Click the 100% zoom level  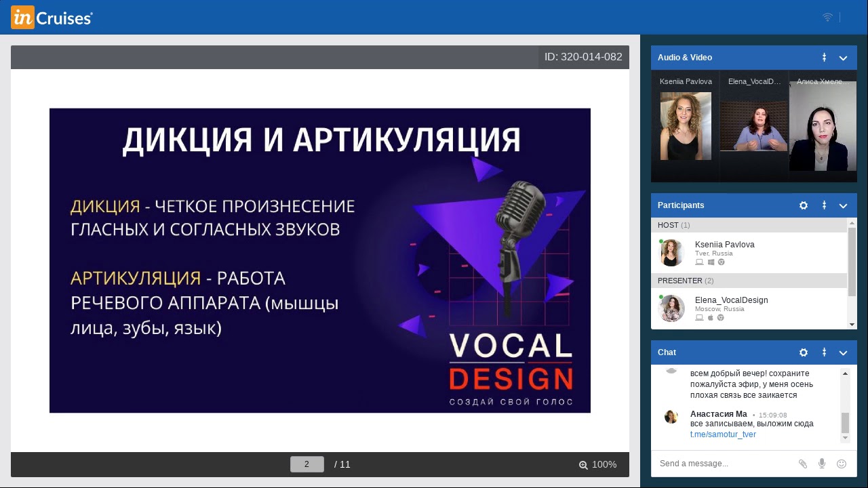click(x=604, y=465)
